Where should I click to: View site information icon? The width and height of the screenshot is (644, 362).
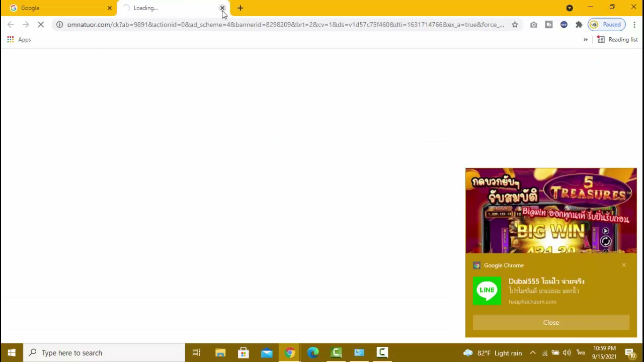(59, 25)
